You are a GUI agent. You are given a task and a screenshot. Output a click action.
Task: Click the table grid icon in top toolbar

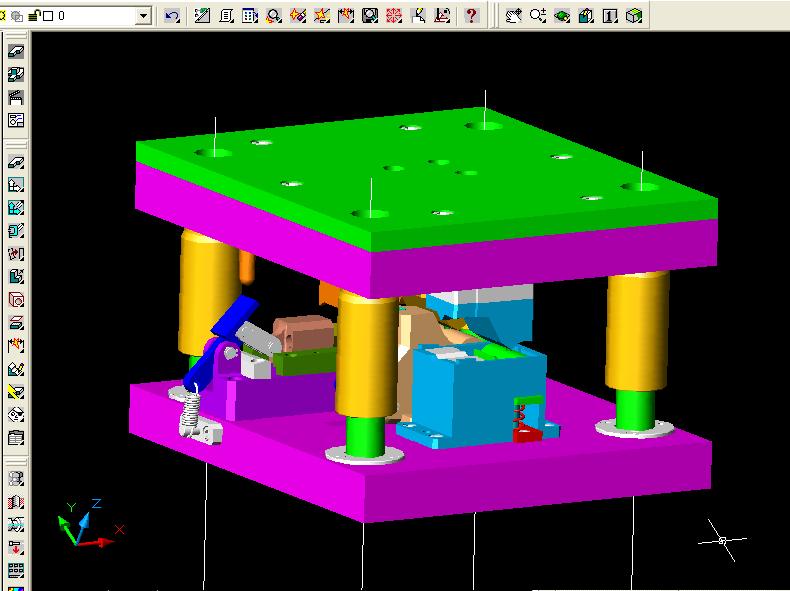point(250,16)
